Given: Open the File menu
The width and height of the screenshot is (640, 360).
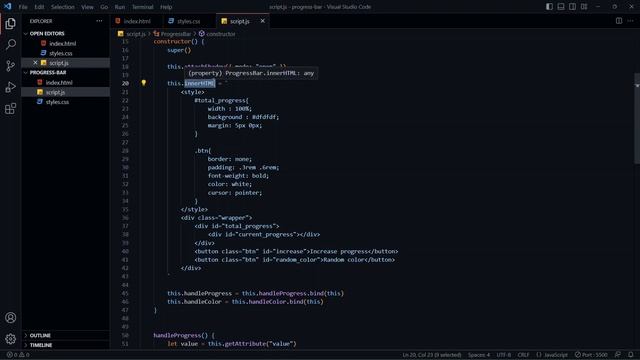Looking at the screenshot, I should [x=23, y=7].
